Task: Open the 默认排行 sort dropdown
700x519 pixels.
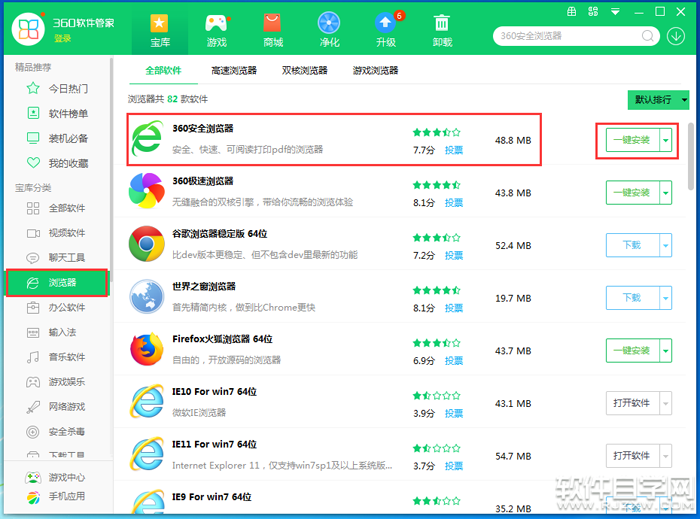Action: click(658, 100)
